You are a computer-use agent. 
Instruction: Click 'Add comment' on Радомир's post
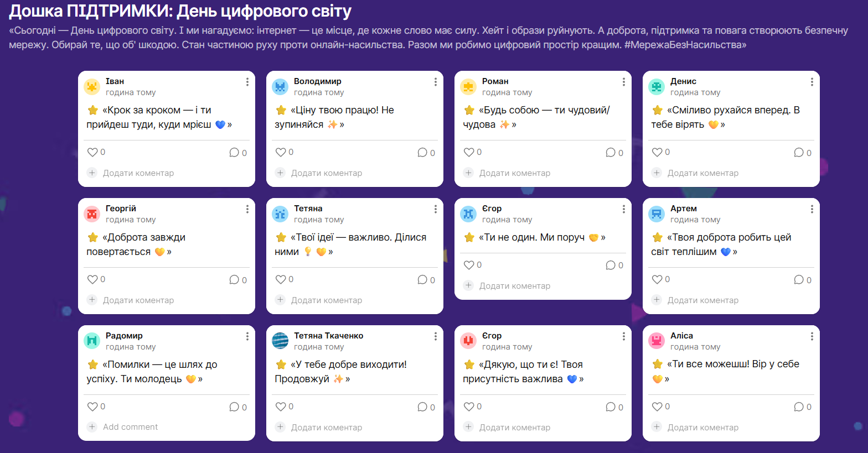pos(130,427)
